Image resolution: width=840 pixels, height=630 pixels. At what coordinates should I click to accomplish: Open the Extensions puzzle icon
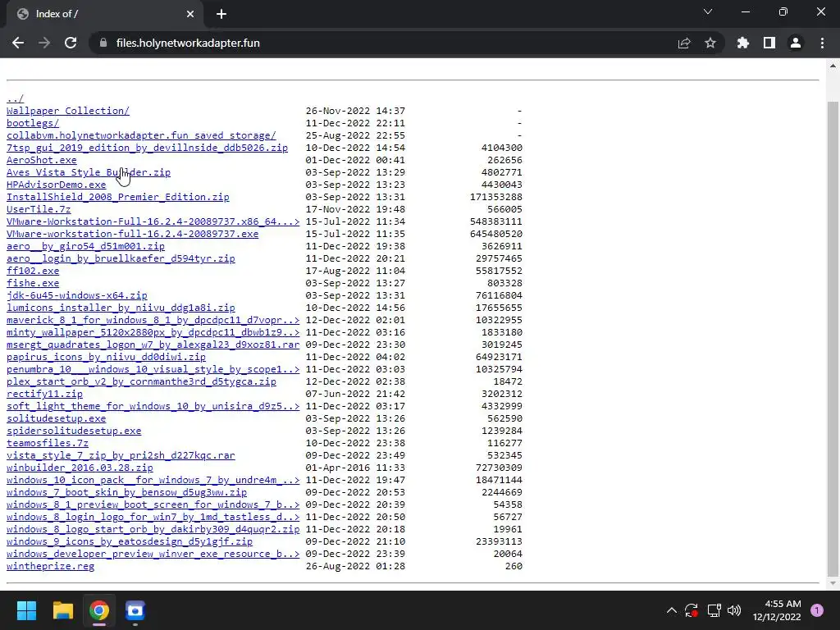pyautogui.click(x=743, y=43)
